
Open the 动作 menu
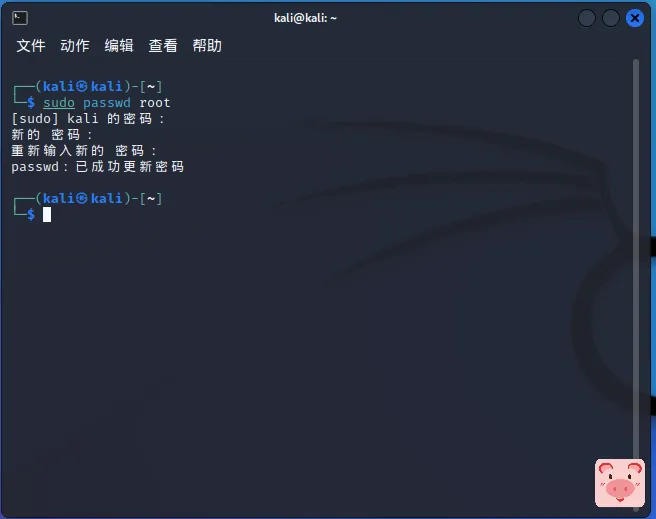click(x=75, y=46)
